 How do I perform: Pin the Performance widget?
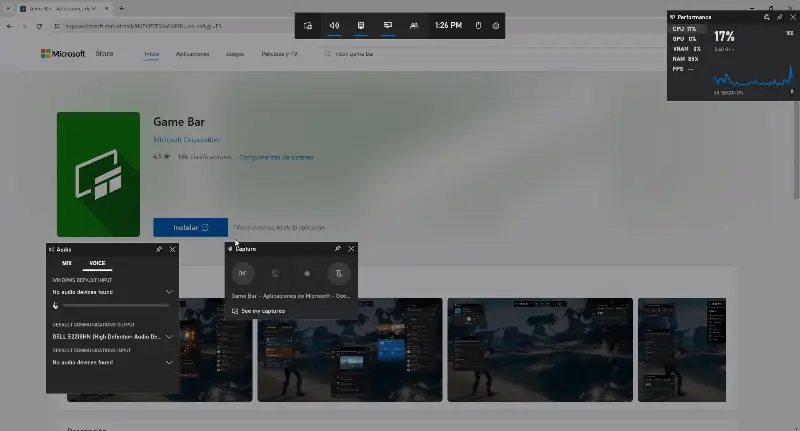pyautogui.click(x=780, y=17)
